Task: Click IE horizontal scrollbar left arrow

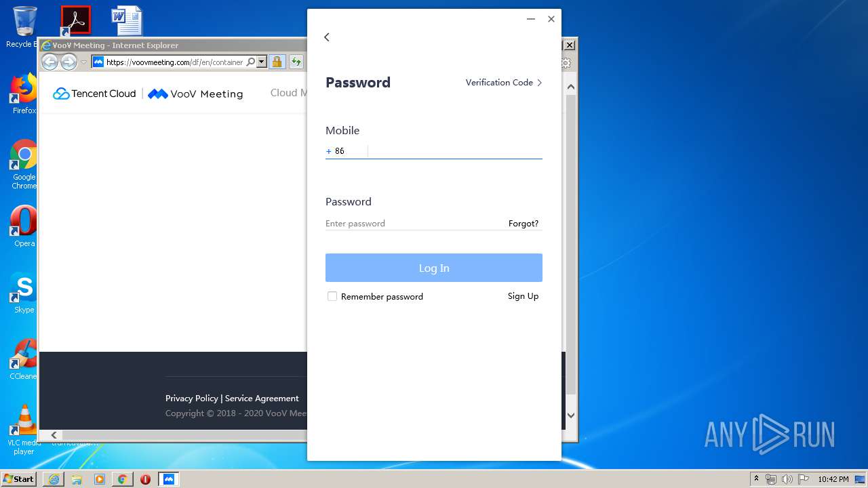Action: (x=54, y=435)
